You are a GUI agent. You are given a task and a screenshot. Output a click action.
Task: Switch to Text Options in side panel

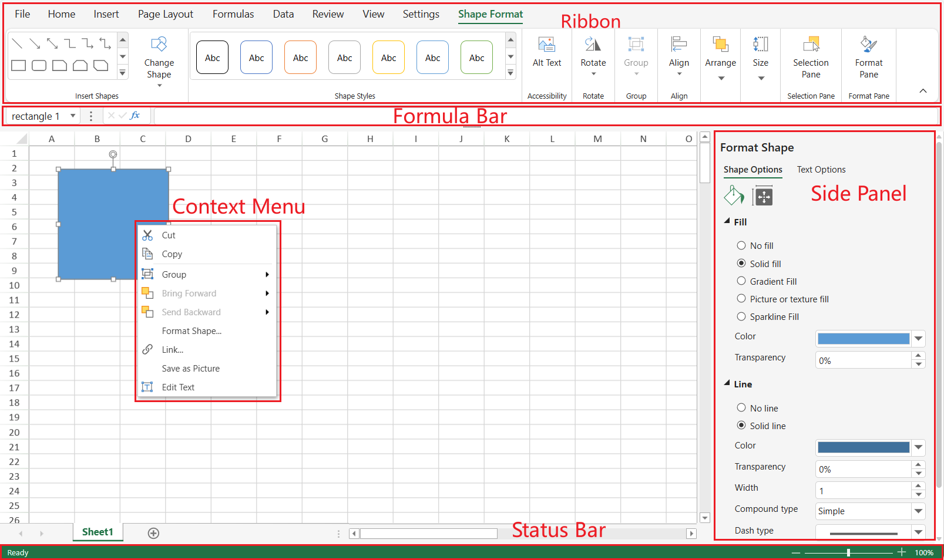821,170
